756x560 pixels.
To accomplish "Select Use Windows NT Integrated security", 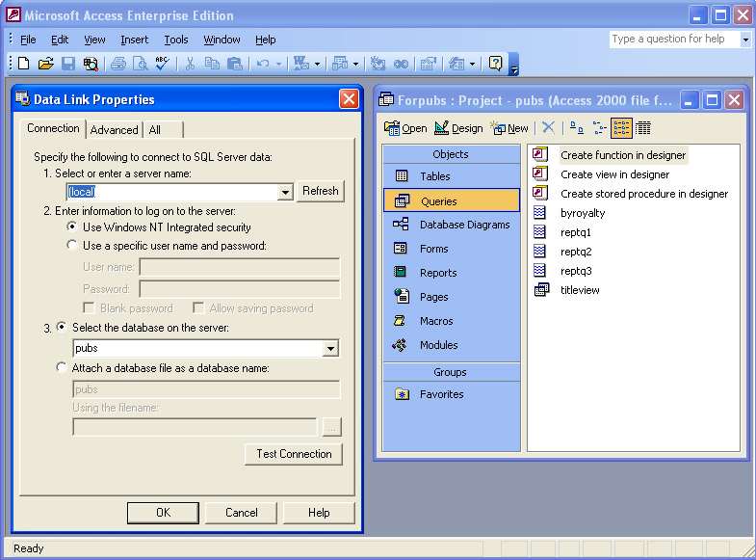I will pyautogui.click(x=73, y=227).
